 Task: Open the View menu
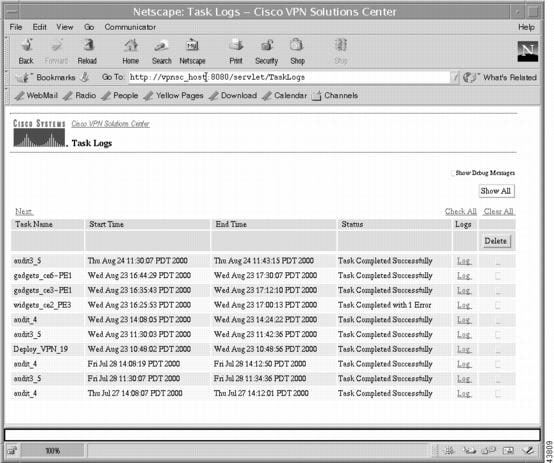(65, 27)
